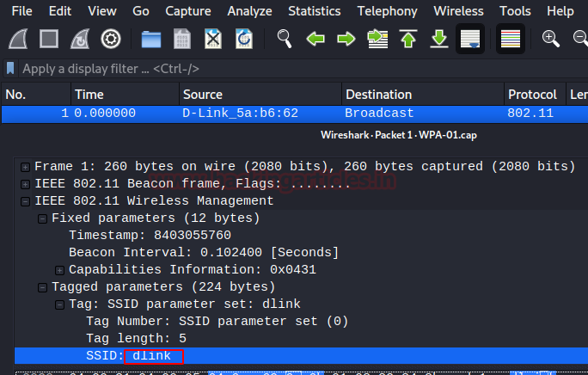Open the Analyze menu
Viewport: 588px width, 375px height.
click(x=249, y=11)
